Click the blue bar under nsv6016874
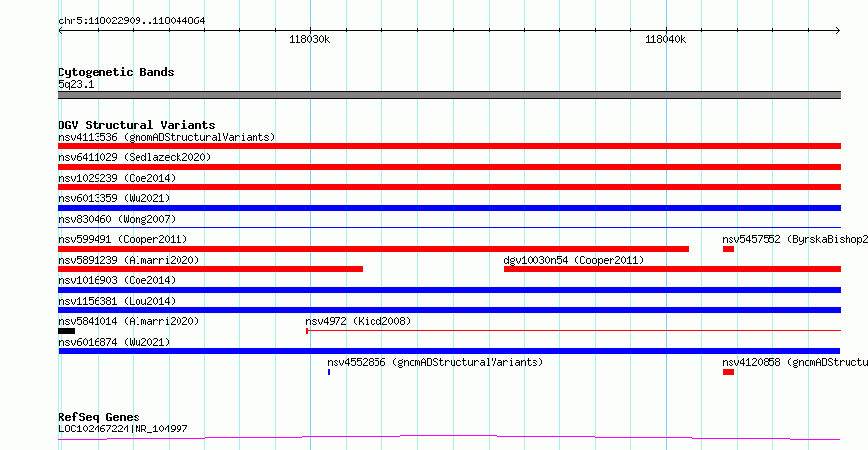 (449, 351)
